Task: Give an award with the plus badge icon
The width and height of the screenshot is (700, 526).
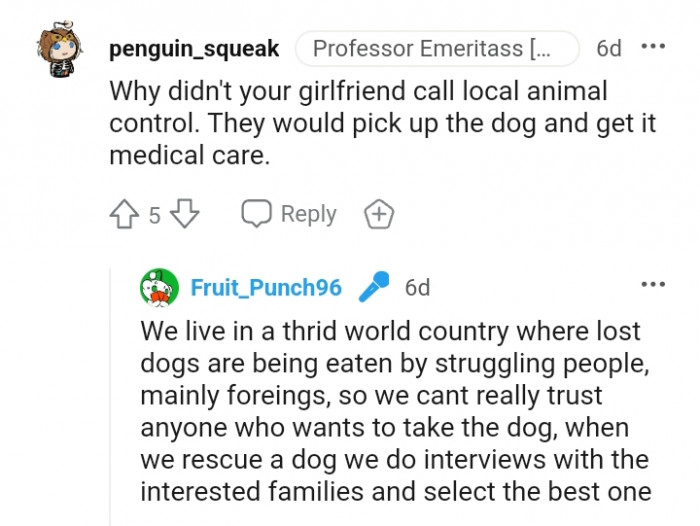Action: point(379,214)
